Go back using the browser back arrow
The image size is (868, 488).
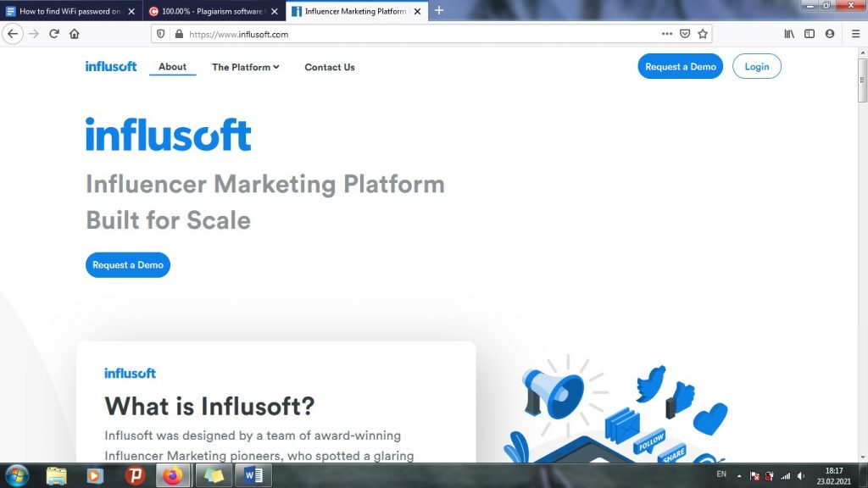(x=13, y=34)
